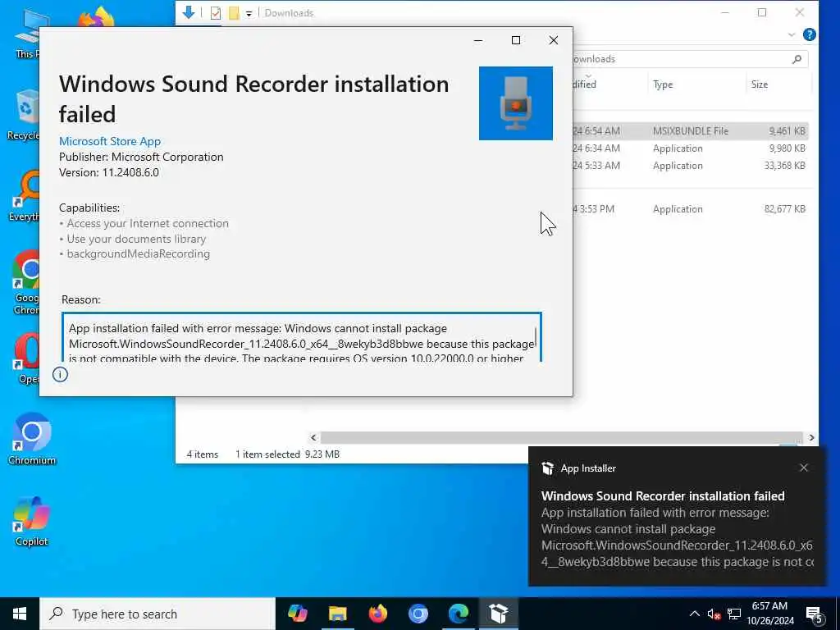Screen dimensions: 840x630
Task: Show hidden system tray icons
Action: point(694,614)
